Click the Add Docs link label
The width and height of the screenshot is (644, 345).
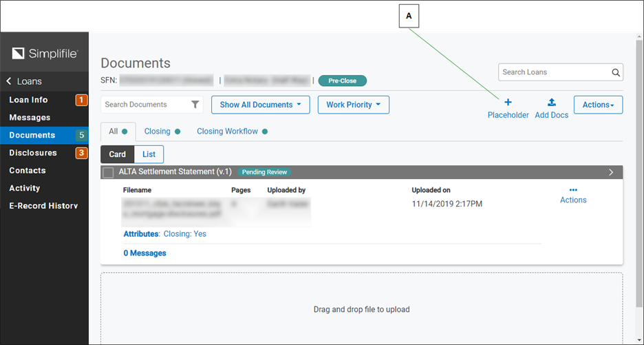(552, 115)
